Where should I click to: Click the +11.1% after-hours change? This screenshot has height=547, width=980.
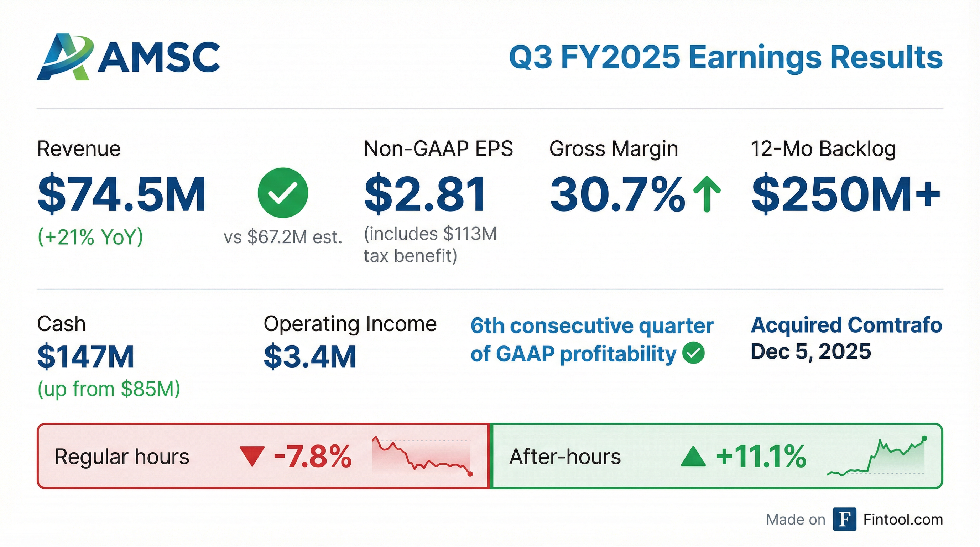(x=761, y=457)
